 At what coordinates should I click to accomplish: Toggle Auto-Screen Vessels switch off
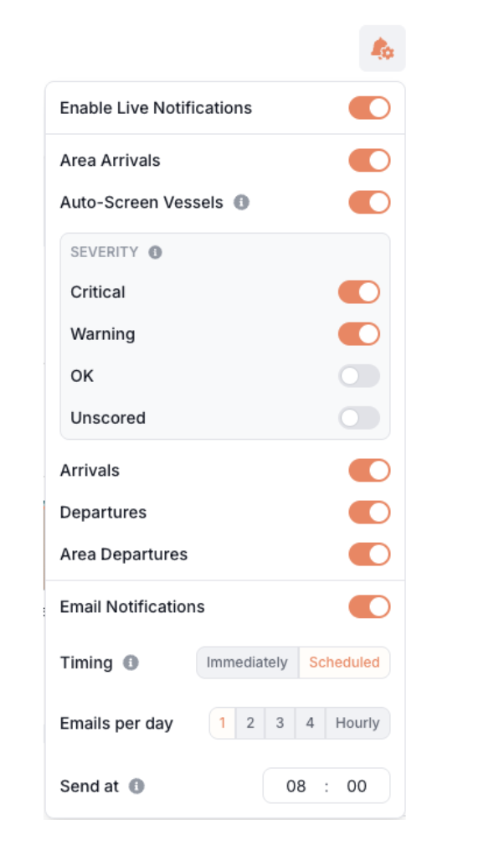click(x=369, y=202)
